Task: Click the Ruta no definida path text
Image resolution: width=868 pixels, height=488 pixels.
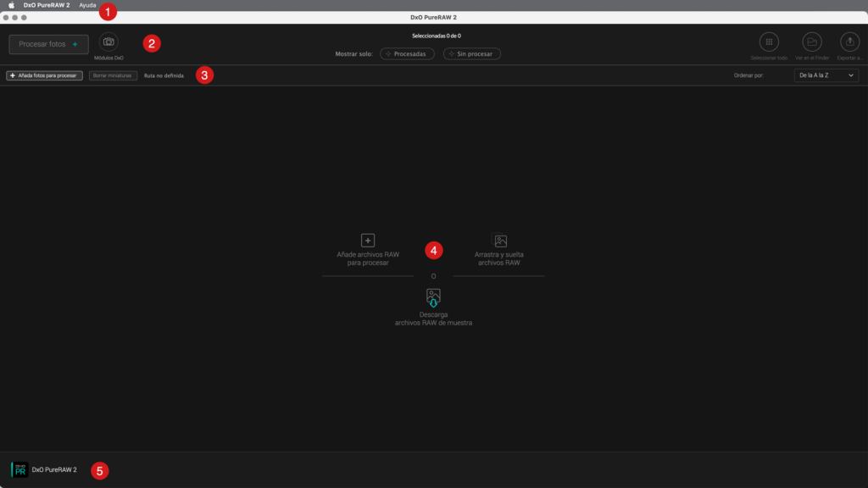Action: coord(164,75)
